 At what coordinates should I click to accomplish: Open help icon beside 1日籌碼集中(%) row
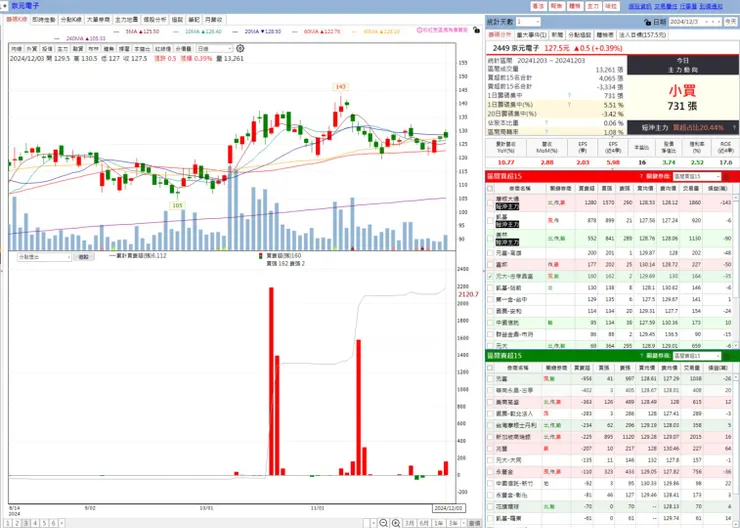click(x=569, y=105)
